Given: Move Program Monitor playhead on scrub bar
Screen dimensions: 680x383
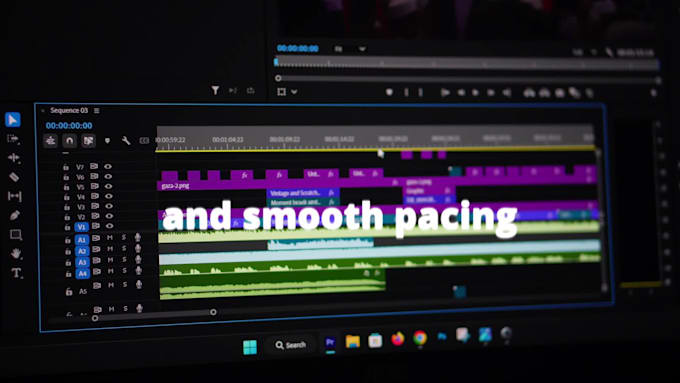Looking at the screenshot, I should [276, 62].
